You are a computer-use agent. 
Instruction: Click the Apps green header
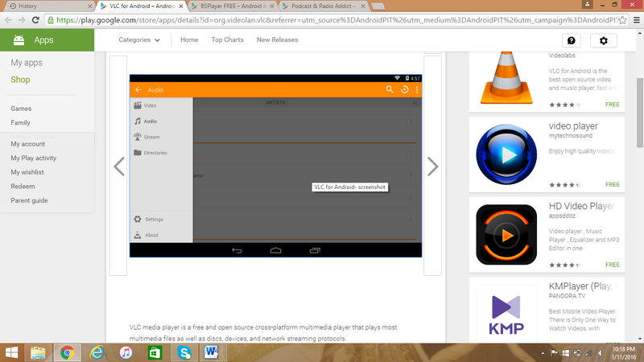[x=47, y=39]
